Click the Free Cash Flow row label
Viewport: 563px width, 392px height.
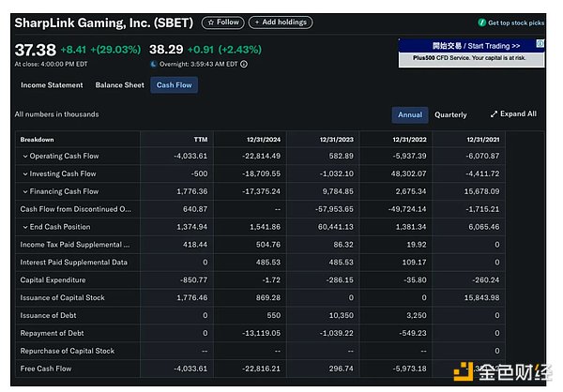point(46,369)
